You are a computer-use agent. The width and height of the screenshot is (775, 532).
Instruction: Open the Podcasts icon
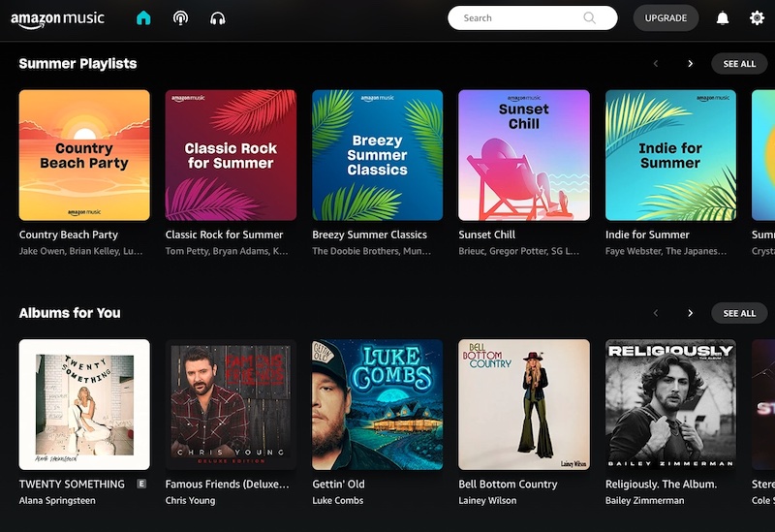click(x=180, y=17)
